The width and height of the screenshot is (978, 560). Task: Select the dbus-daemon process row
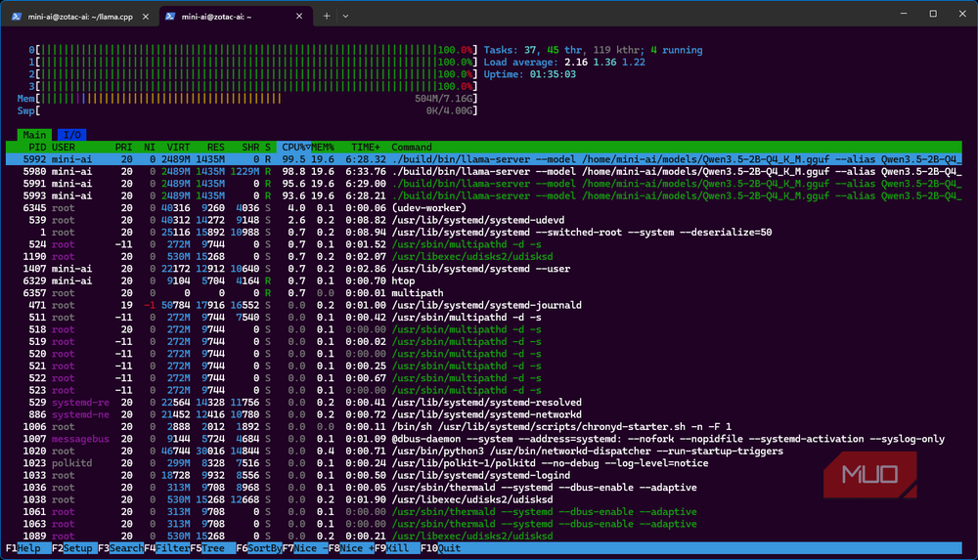click(483, 439)
